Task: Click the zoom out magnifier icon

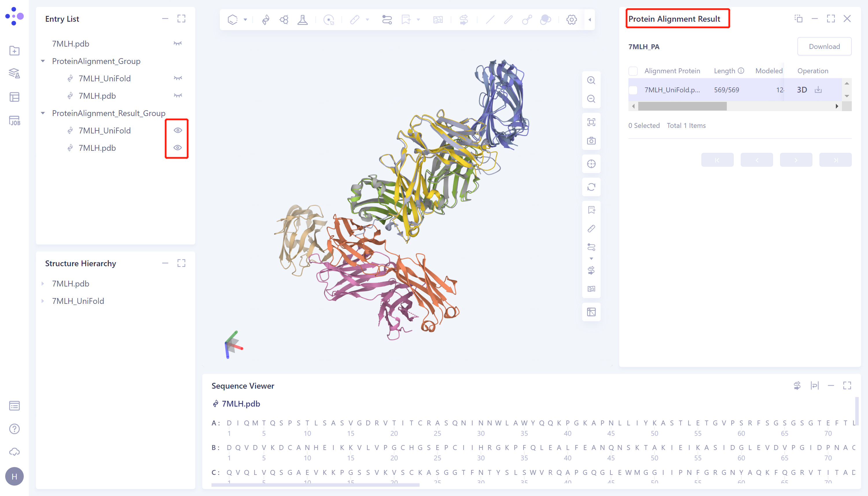Action: coord(591,99)
